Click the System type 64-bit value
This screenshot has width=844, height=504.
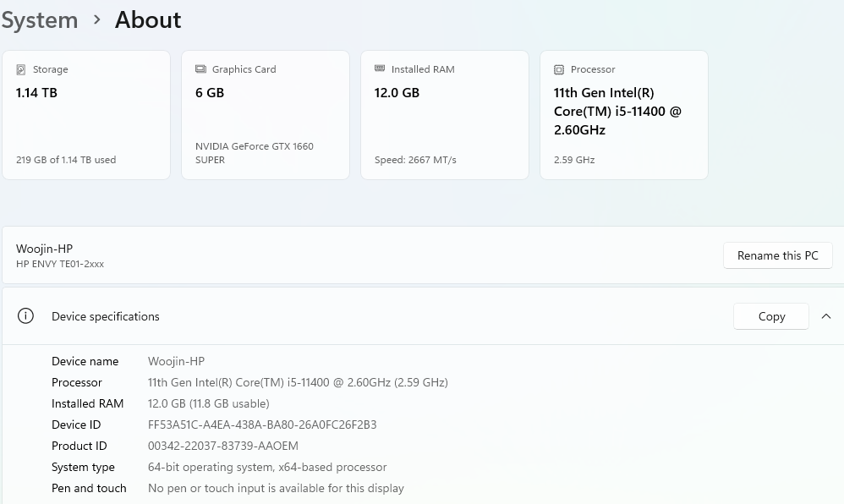click(267, 467)
